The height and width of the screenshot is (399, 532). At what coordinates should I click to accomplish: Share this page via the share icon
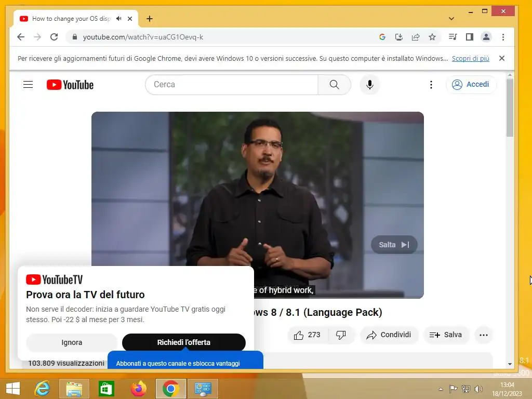point(416,37)
